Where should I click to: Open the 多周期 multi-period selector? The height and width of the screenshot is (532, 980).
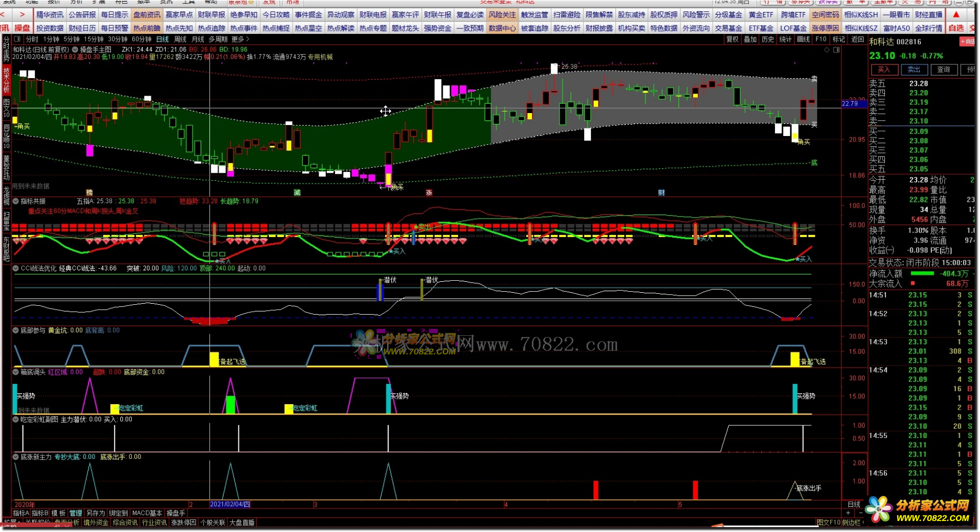pyautogui.click(x=218, y=39)
